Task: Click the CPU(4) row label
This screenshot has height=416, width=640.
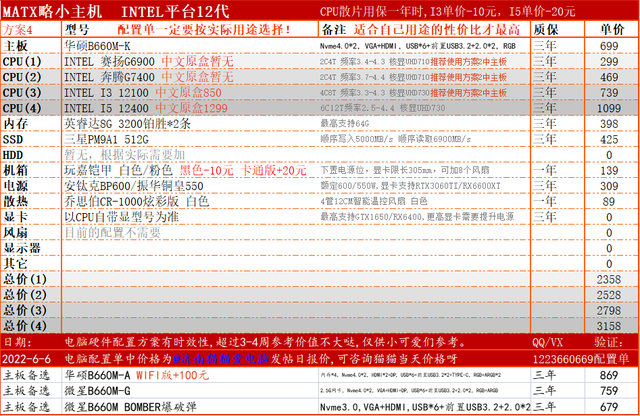Action: pos(22,108)
